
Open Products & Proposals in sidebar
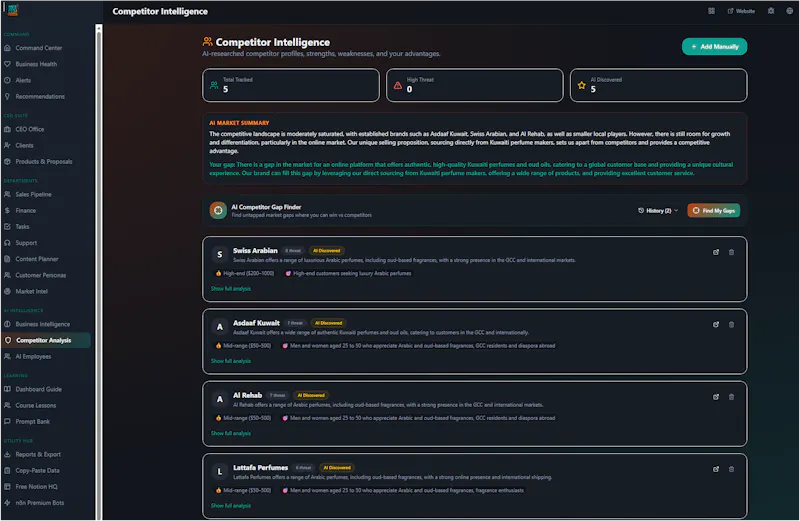[x=46, y=162]
